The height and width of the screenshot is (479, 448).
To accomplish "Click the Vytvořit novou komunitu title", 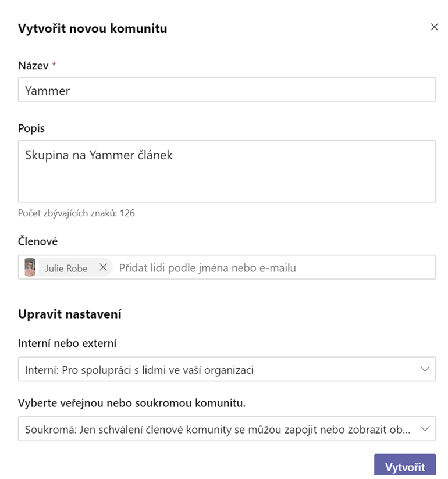I will [x=93, y=28].
